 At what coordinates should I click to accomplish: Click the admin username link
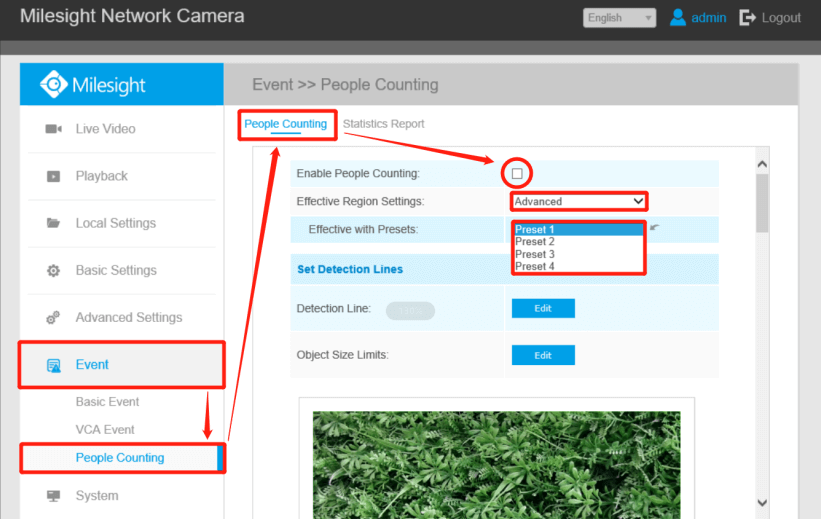pyautogui.click(x=708, y=18)
